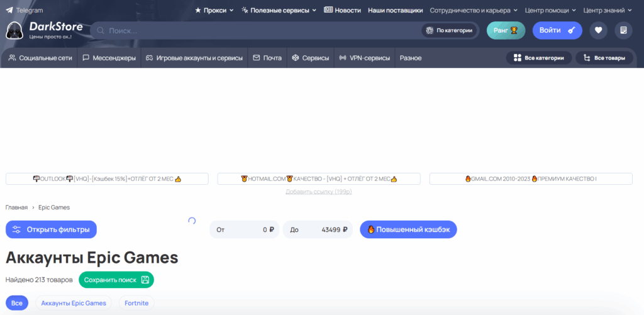Open the Мессенджеры category
The image size is (644, 315).
tap(109, 58)
